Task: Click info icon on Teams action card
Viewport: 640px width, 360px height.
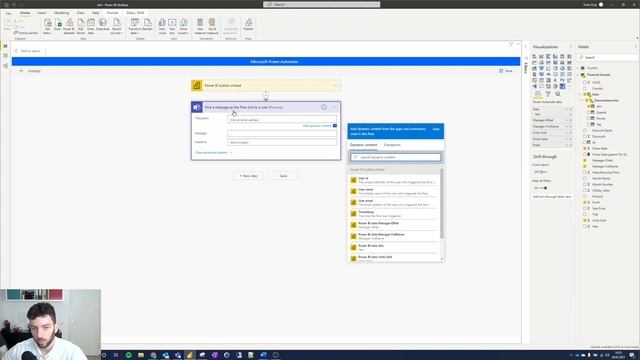Action: pyautogui.click(x=324, y=107)
